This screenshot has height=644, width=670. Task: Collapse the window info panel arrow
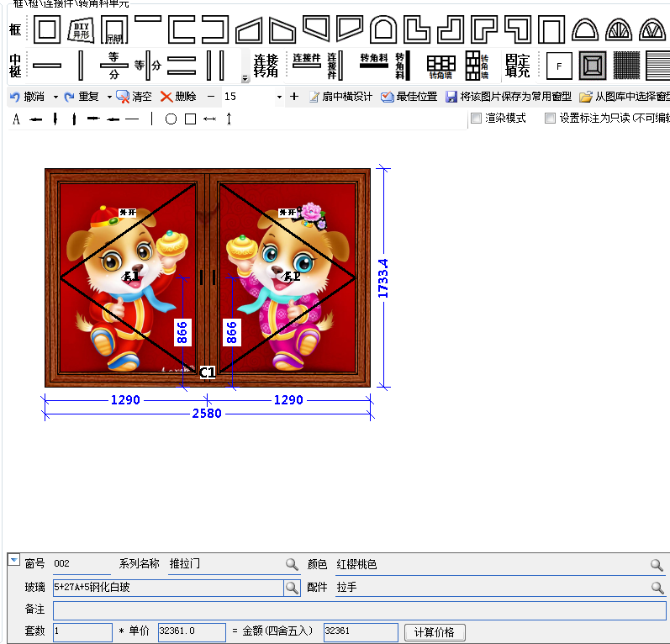coord(14,559)
